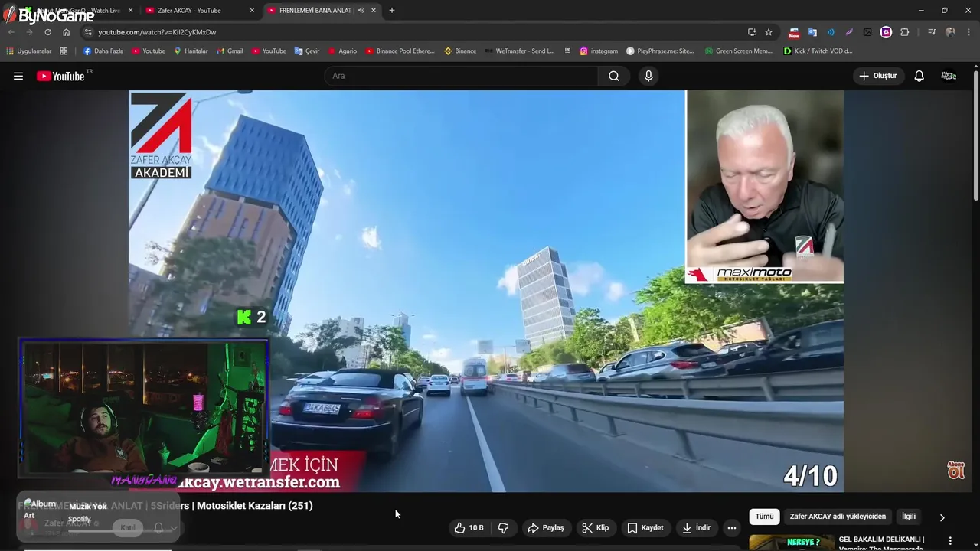Bookmark this page with star icon
980x551 pixels.
click(769, 32)
